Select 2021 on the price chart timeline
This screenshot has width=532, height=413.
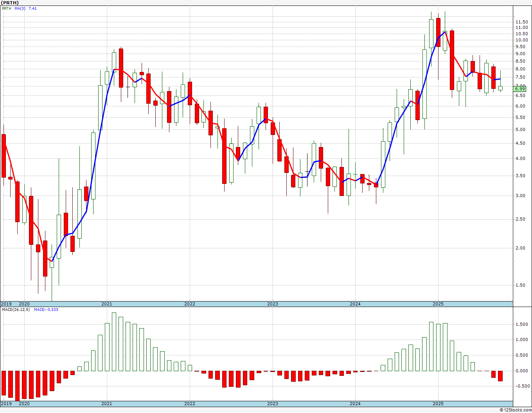[x=107, y=304]
